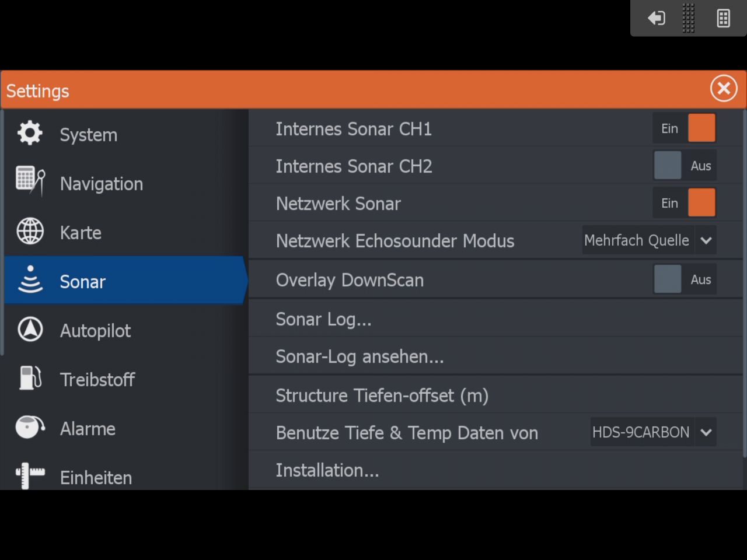Open the Installation... submenu

327,470
